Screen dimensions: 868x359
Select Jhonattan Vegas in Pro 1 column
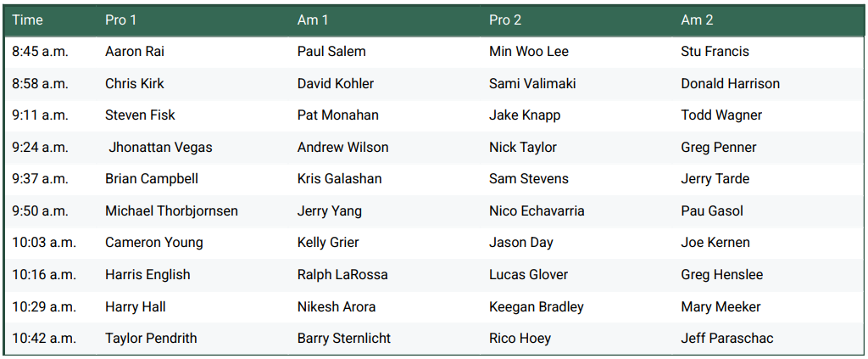click(x=160, y=147)
